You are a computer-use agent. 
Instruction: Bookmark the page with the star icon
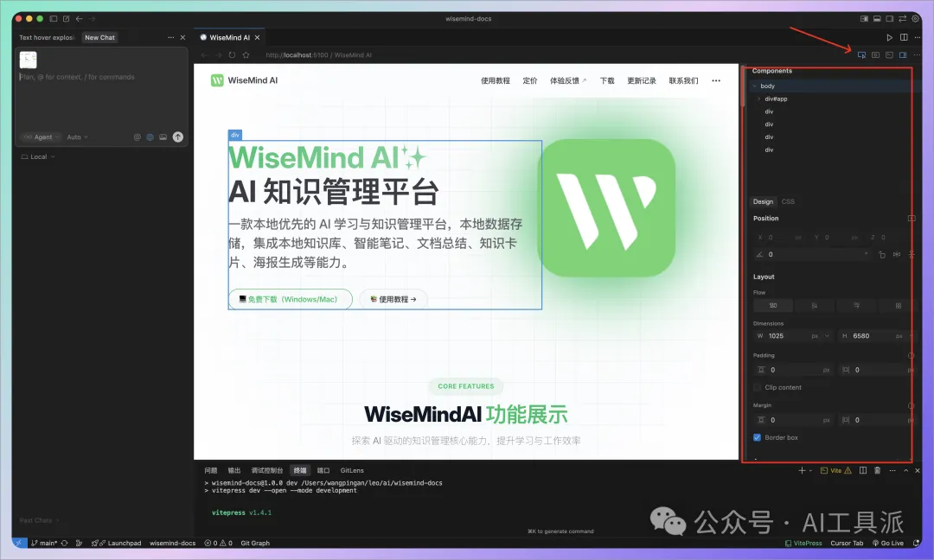click(x=246, y=54)
